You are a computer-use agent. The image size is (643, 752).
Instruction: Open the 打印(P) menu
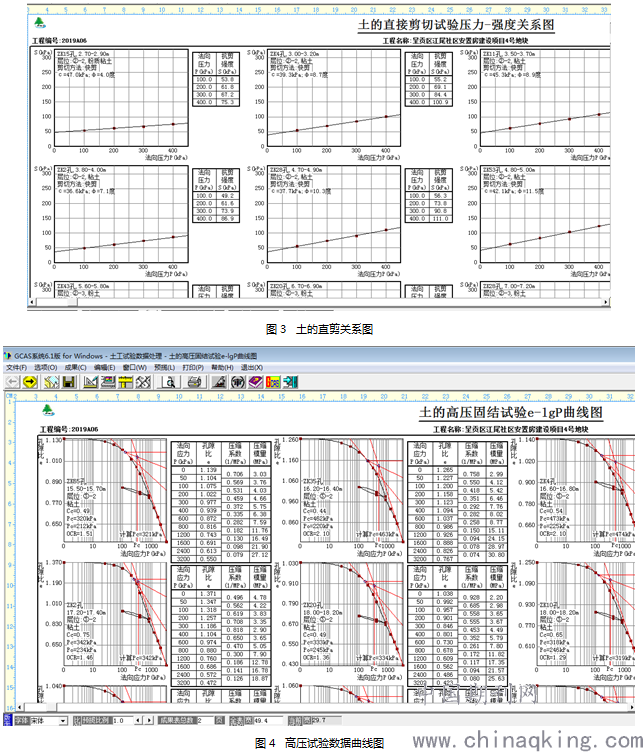[x=193, y=367]
